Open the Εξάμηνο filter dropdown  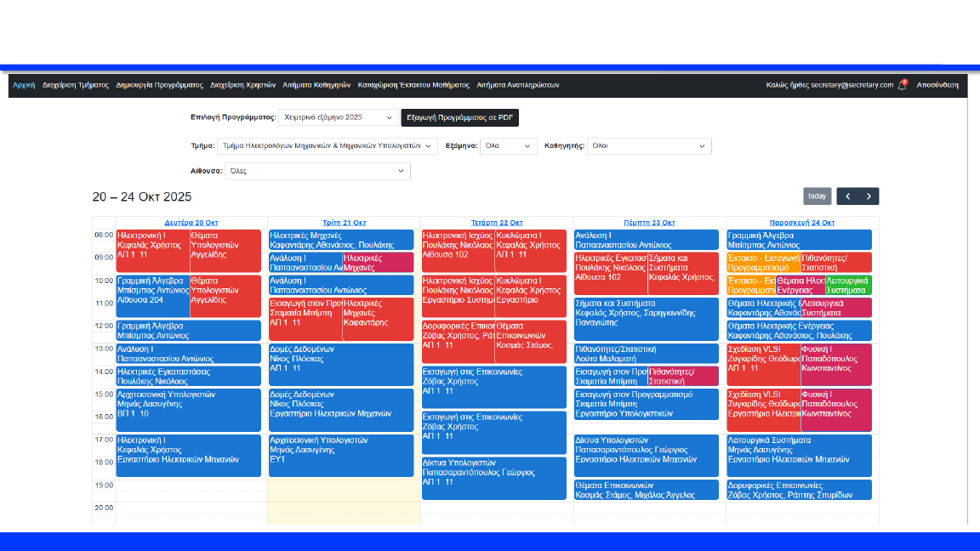click(508, 145)
